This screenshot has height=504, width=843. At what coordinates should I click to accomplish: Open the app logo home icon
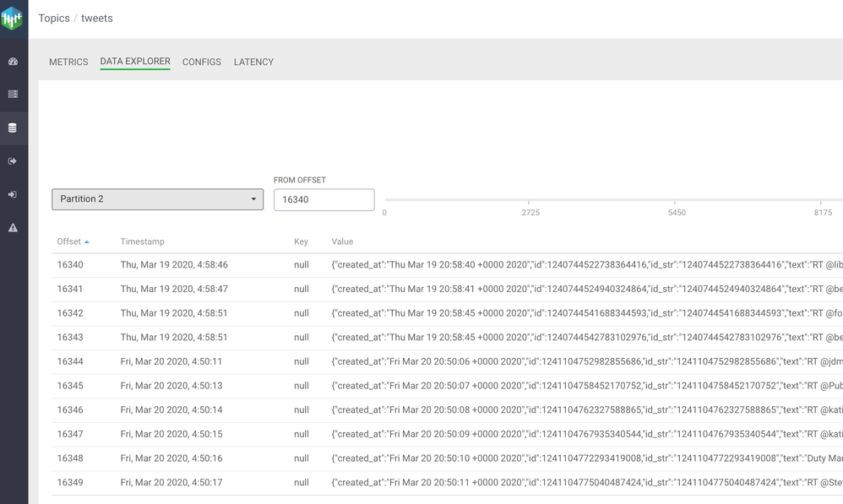tap(12, 19)
